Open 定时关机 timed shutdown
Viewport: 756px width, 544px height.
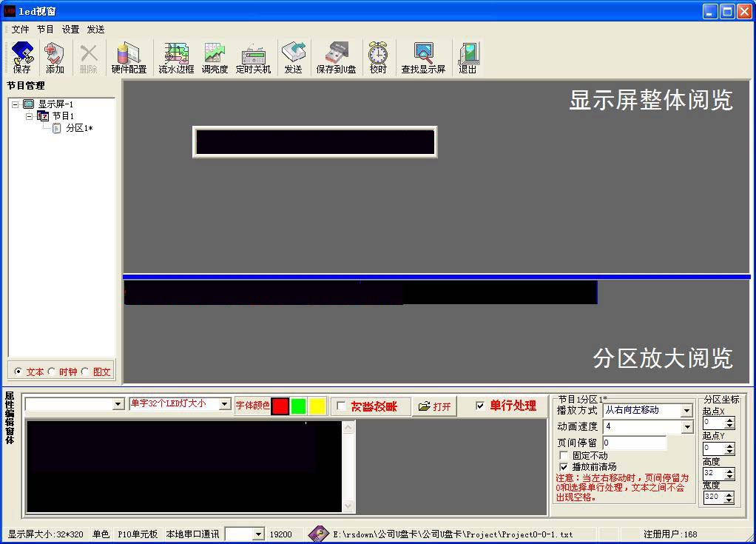[x=253, y=58]
